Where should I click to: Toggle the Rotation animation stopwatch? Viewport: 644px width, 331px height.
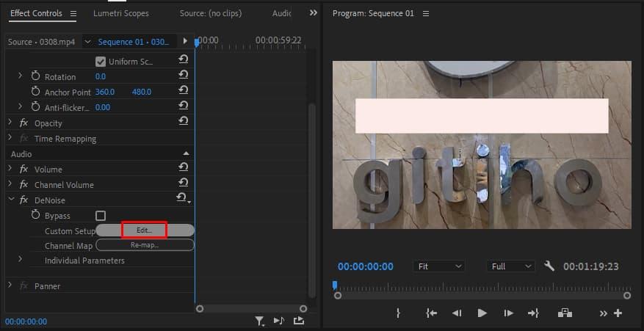pos(36,76)
